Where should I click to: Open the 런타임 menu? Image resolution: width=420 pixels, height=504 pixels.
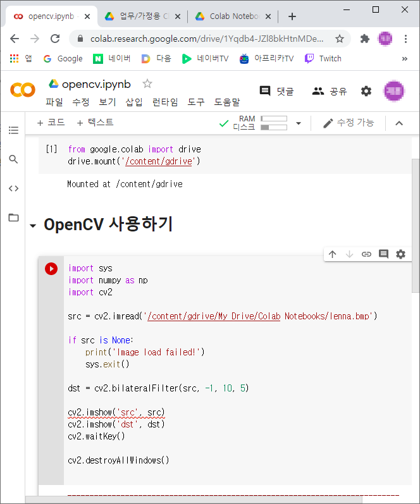(165, 102)
